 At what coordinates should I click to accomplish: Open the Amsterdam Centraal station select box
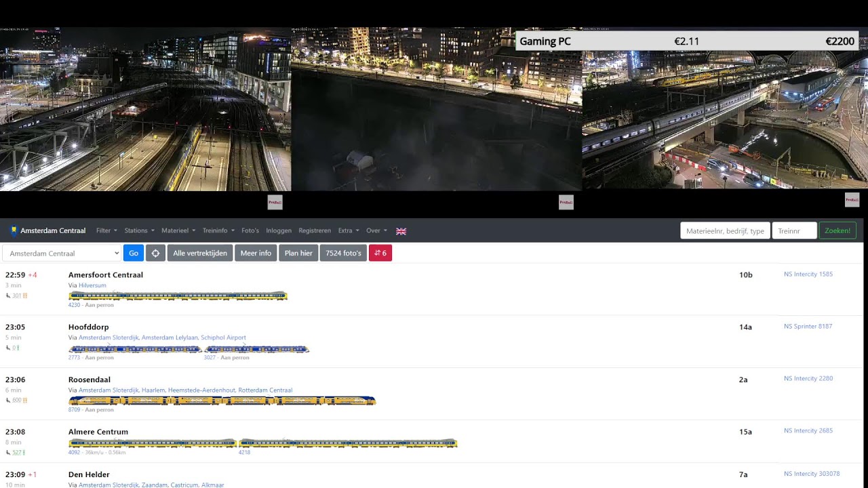point(62,253)
